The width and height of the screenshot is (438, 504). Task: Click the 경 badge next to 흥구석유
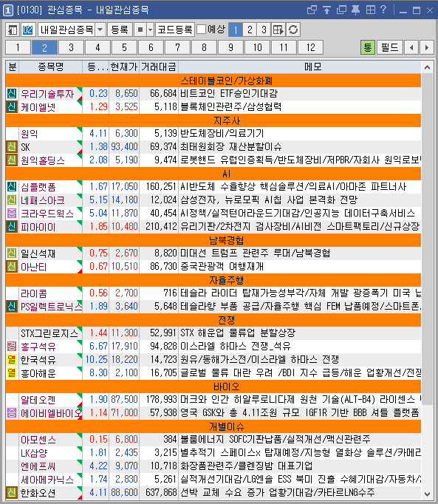12,347
